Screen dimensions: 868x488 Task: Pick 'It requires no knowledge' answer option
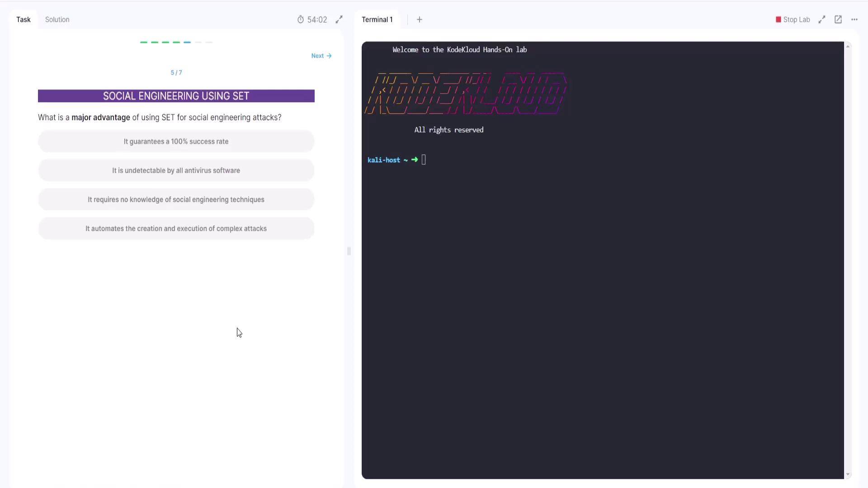coord(176,199)
